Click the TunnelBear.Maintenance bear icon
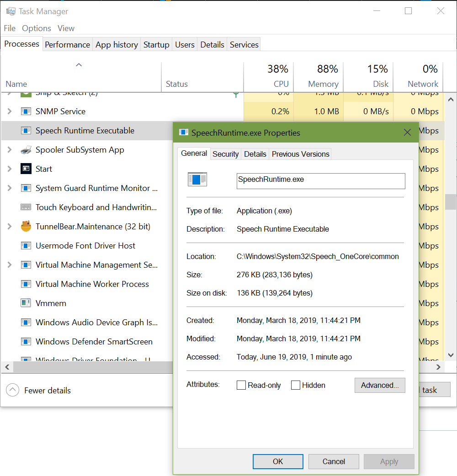This screenshot has width=457, height=476. [x=26, y=226]
